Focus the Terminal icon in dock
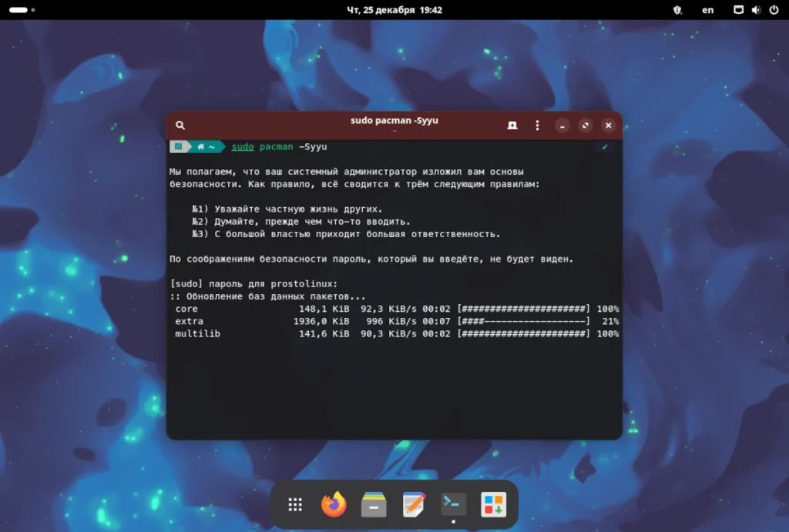The height and width of the screenshot is (532, 789). coord(453,504)
